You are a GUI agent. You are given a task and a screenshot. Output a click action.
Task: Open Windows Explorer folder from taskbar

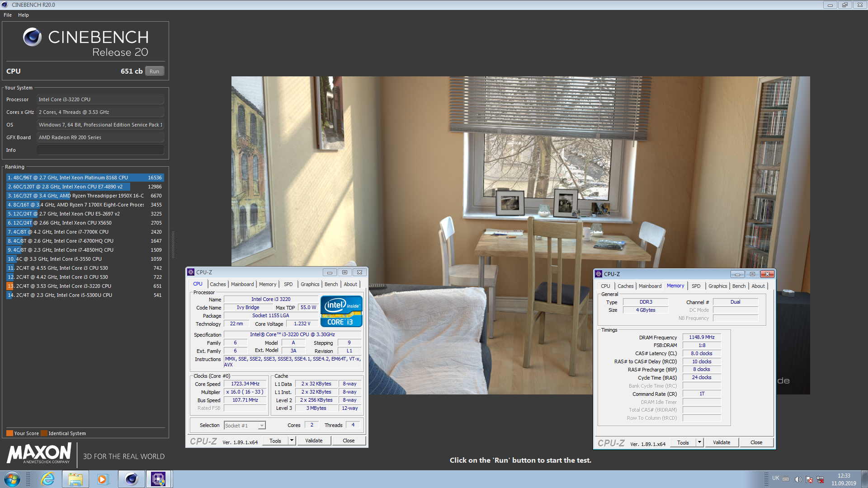75,479
